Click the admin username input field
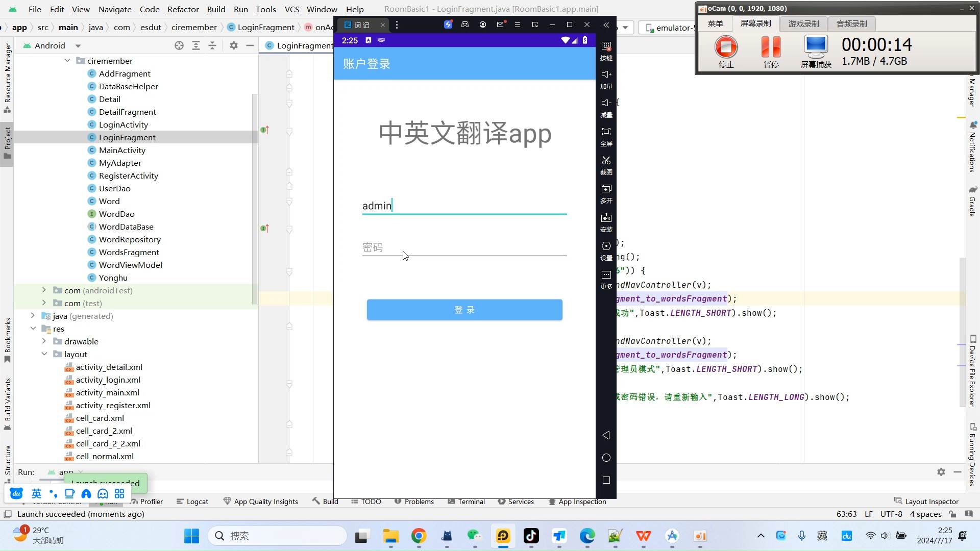Viewport: 980px width, 551px height. [464, 205]
